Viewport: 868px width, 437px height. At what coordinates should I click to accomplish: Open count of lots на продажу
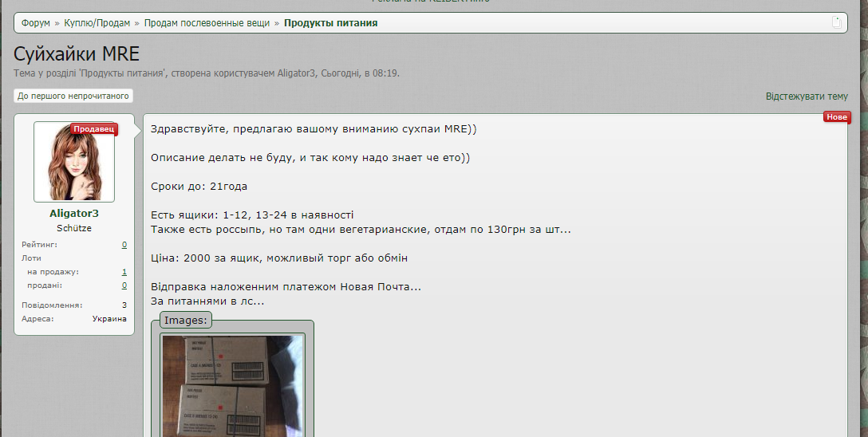click(124, 272)
